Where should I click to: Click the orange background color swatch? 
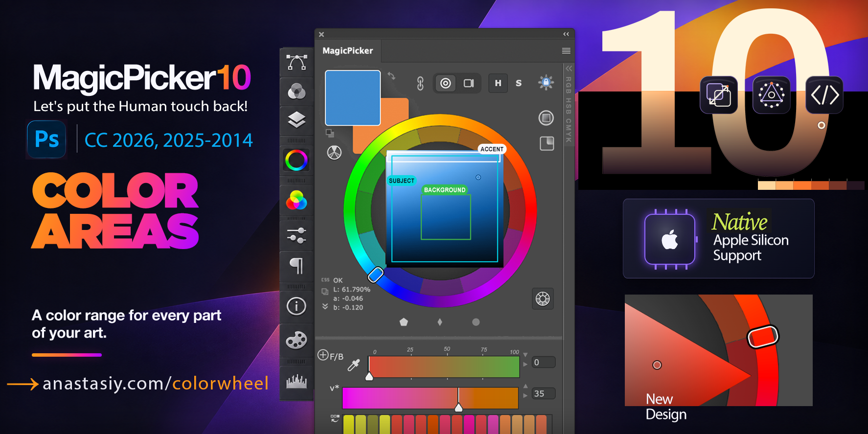395,113
